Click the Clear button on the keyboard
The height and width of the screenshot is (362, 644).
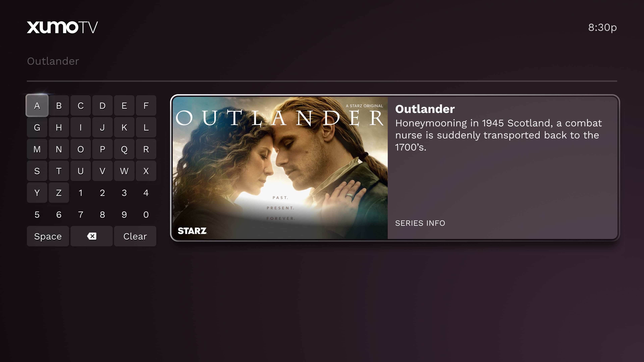tap(135, 236)
